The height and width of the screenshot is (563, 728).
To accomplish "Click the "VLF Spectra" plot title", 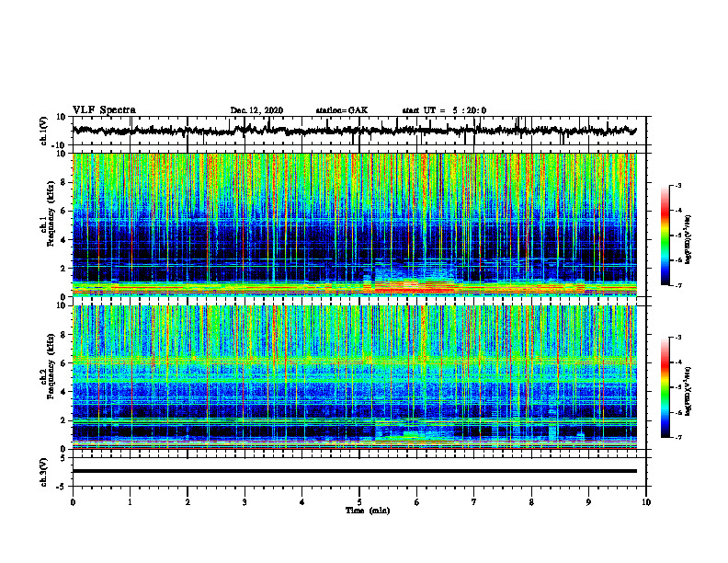I will [x=104, y=110].
